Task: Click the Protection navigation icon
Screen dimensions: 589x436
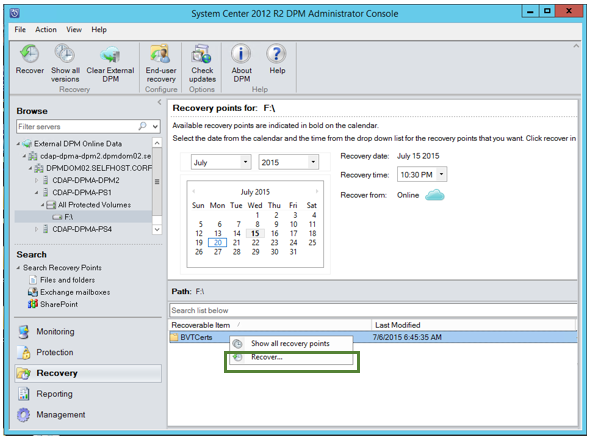Action: pyautogui.click(x=24, y=352)
